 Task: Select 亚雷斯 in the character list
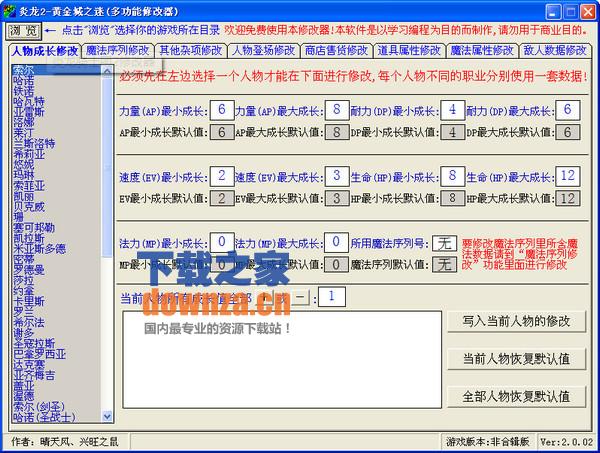coord(57,112)
